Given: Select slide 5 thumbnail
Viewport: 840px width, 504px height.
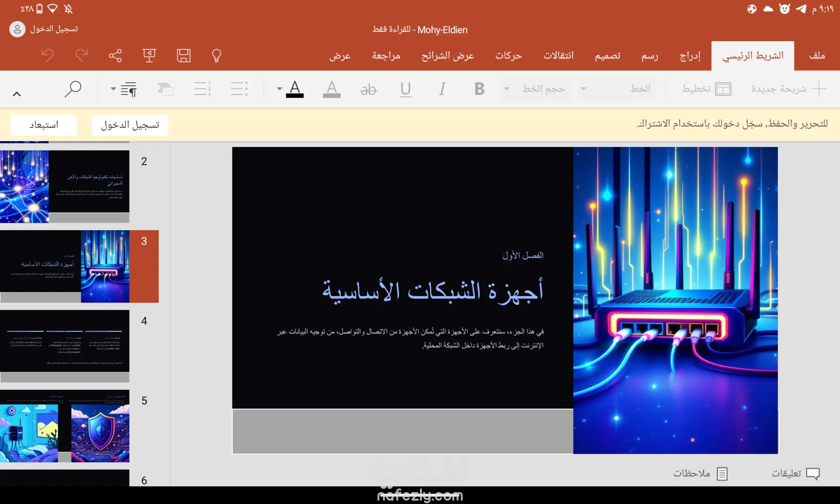Looking at the screenshot, I should (x=65, y=426).
